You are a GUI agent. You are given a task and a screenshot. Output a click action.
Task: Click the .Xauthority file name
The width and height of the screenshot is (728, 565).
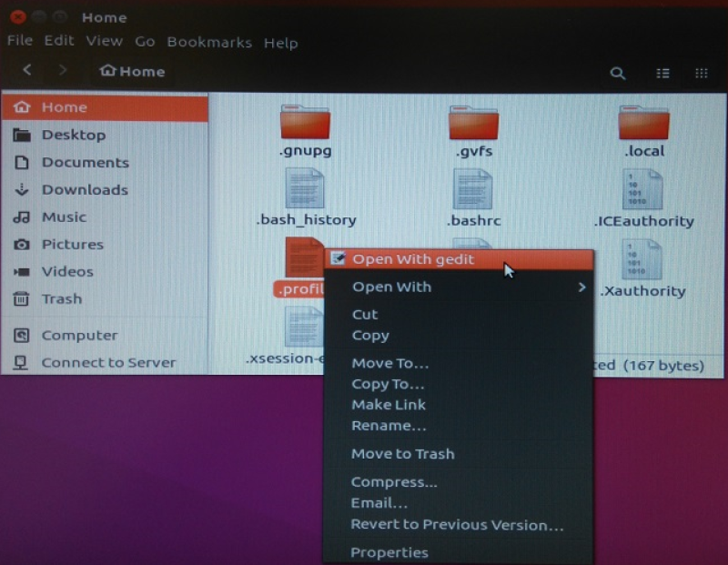[x=642, y=291]
